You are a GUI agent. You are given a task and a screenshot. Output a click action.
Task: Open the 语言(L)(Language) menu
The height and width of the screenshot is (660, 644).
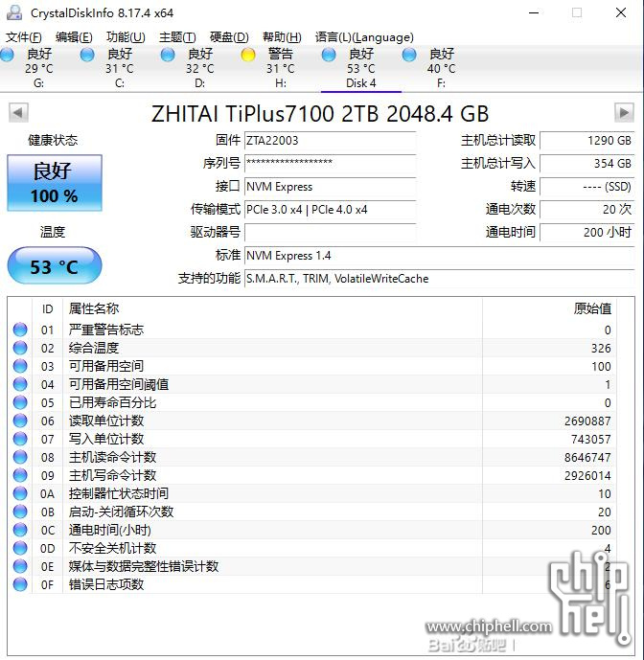364,37
